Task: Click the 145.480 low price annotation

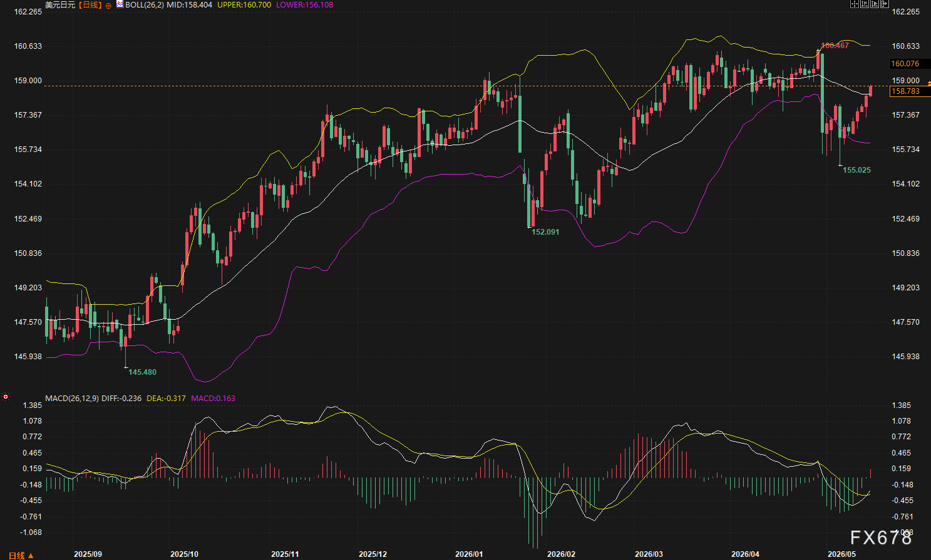Action: [142, 372]
